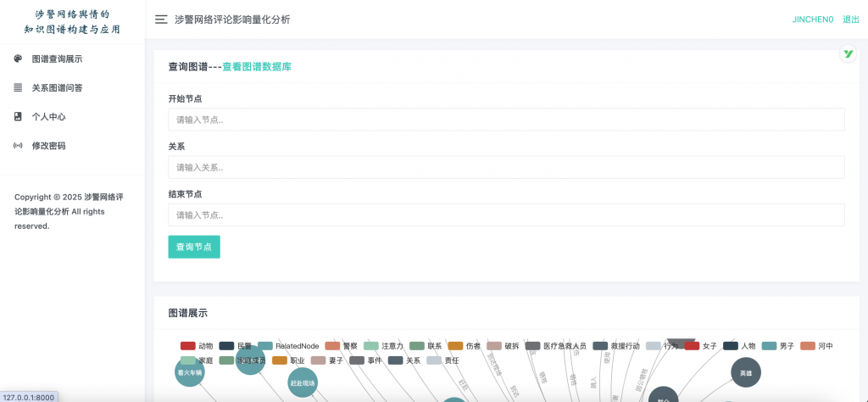
Task: Toggle the 警察 legend item
Action: click(342, 346)
